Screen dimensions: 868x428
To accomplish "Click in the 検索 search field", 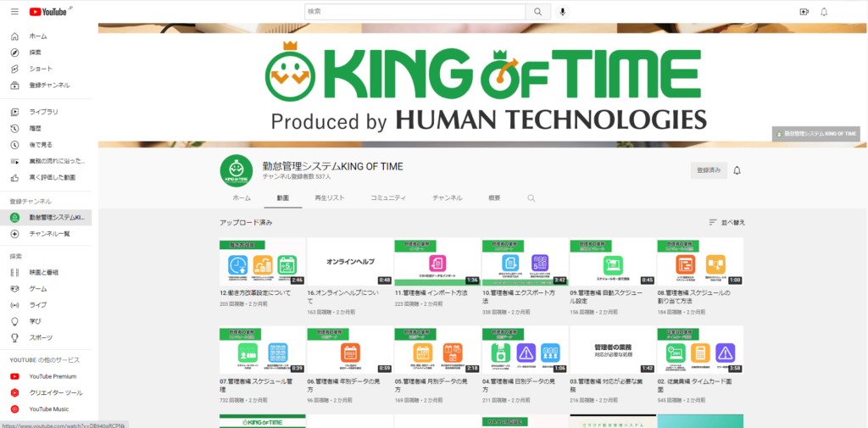I will click(415, 12).
